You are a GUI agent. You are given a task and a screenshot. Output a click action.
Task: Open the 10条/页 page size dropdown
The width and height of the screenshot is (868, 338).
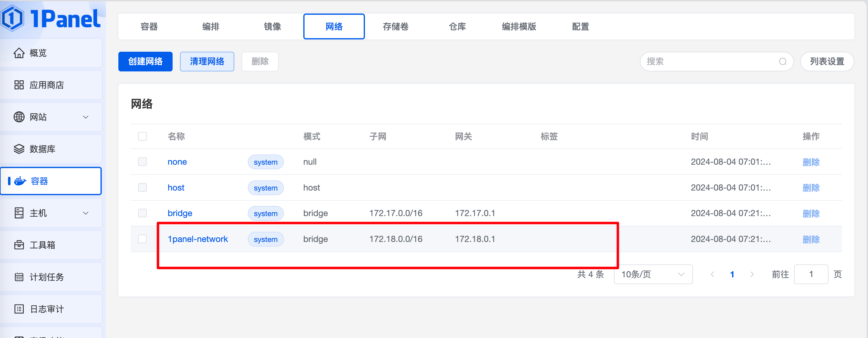653,274
